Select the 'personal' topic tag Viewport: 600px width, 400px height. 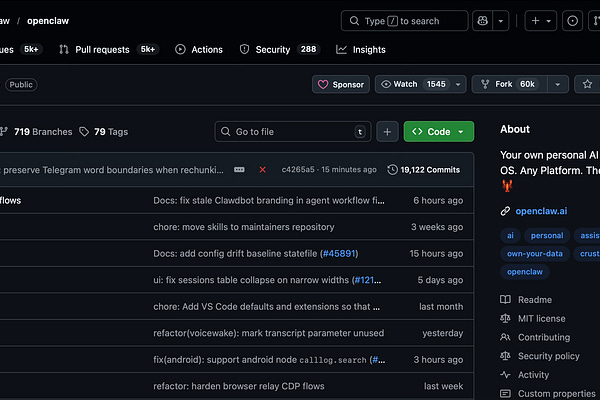(547, 235)
